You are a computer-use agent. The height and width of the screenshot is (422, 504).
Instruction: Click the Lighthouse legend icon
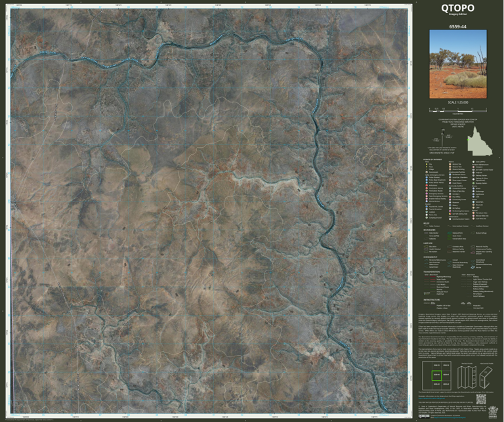coord(473,194)
